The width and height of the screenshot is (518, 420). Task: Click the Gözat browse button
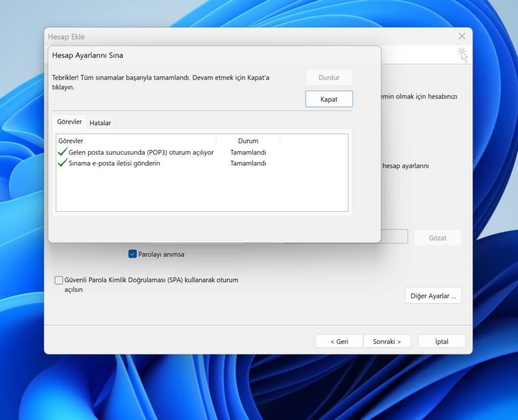pos(438,238)
